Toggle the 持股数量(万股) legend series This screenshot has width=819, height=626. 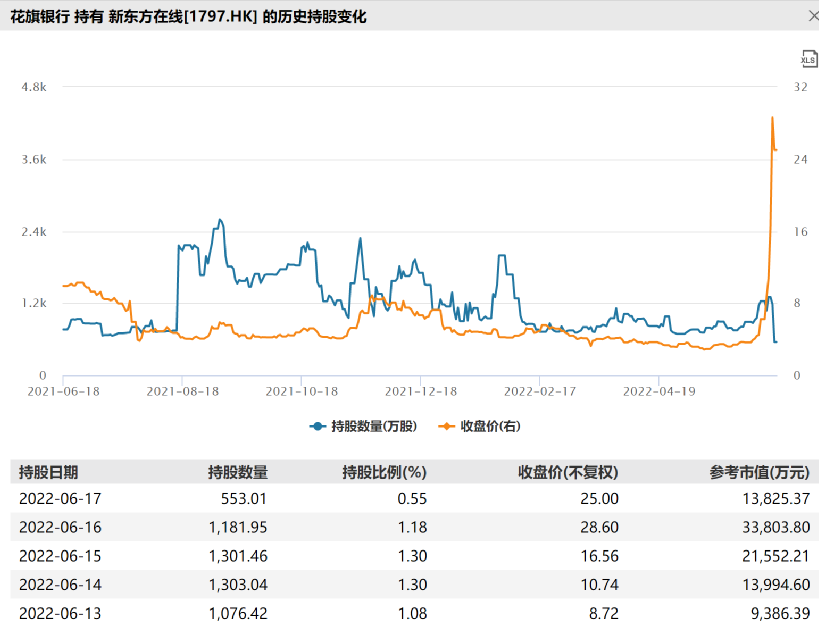(364, 426)
